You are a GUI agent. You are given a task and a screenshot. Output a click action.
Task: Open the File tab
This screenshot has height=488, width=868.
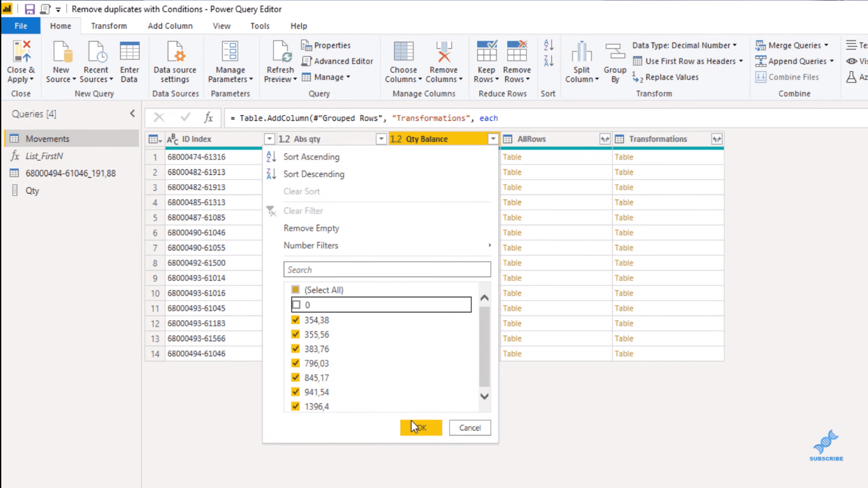click(21, 26)
